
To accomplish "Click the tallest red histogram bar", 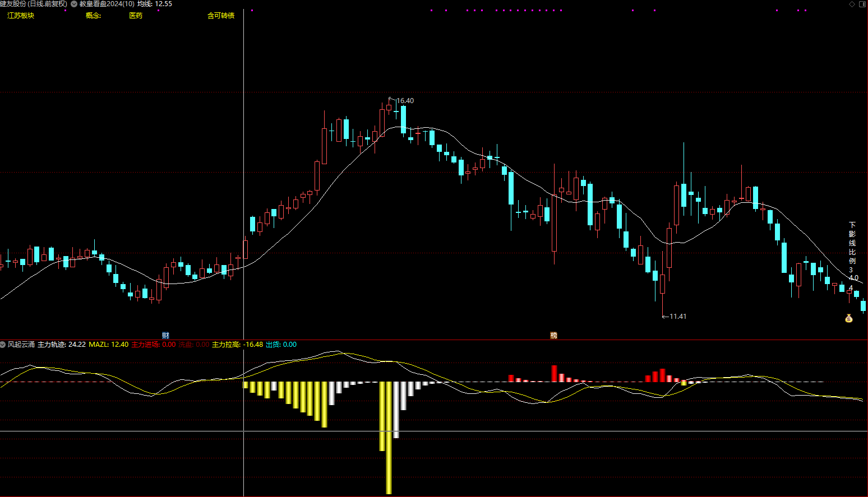I will point(555,374).
